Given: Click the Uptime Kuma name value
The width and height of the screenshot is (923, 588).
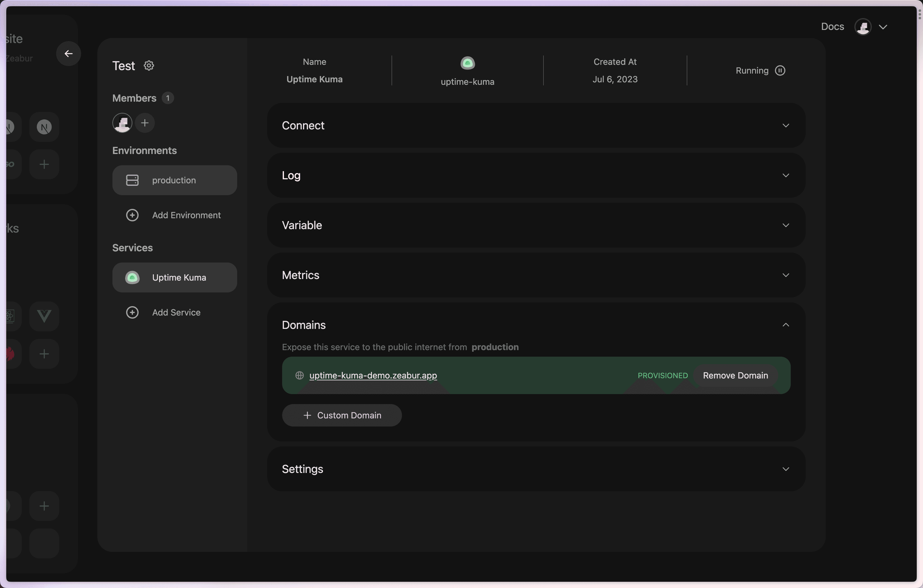Looking at the screenshot, I should click(x=314, y=79).
